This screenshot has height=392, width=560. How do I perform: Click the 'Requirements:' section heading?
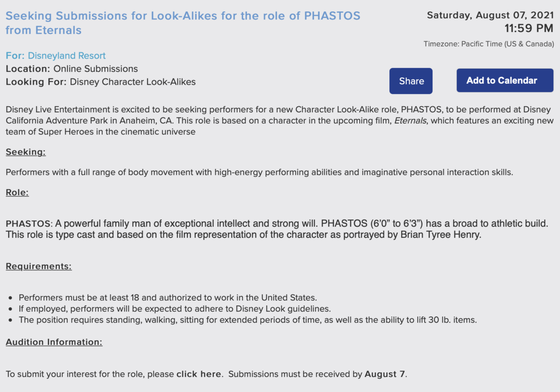click(39, 266)
